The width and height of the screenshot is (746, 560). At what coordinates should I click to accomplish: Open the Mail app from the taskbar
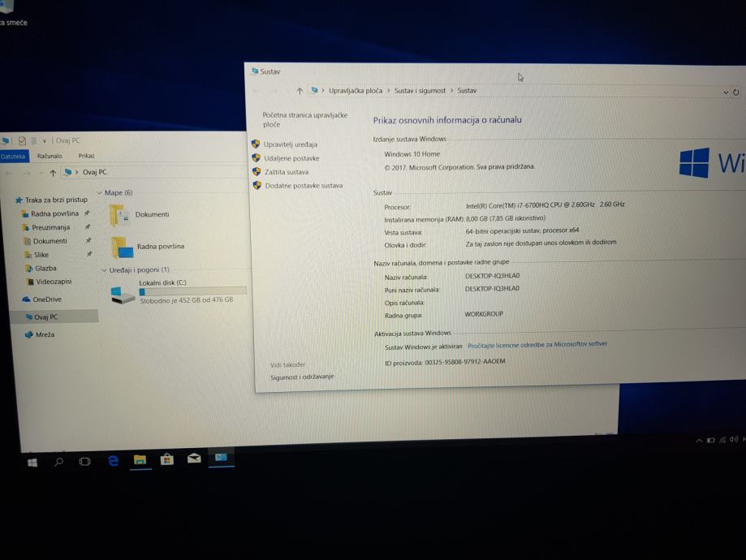tap(194, 459)
